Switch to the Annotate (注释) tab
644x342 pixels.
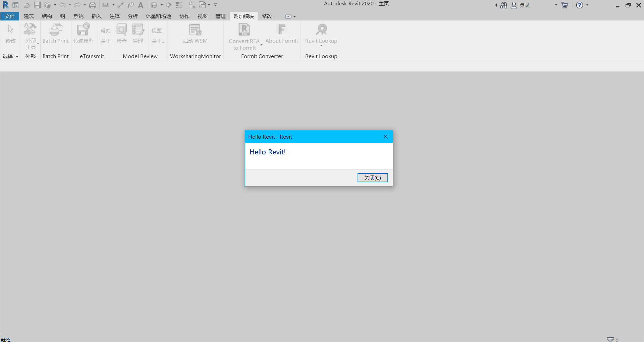(114, 16)
